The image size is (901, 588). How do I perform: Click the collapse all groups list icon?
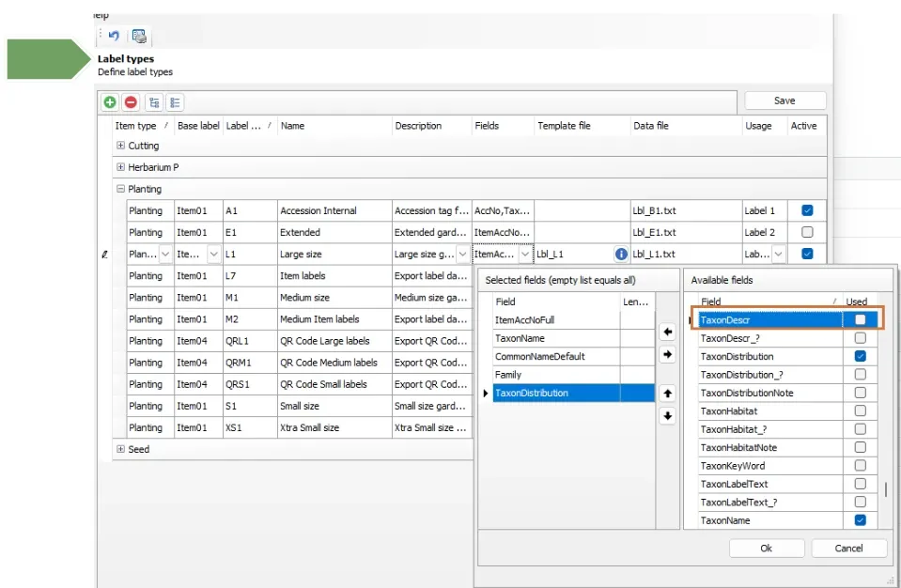(x=176, y=102)
